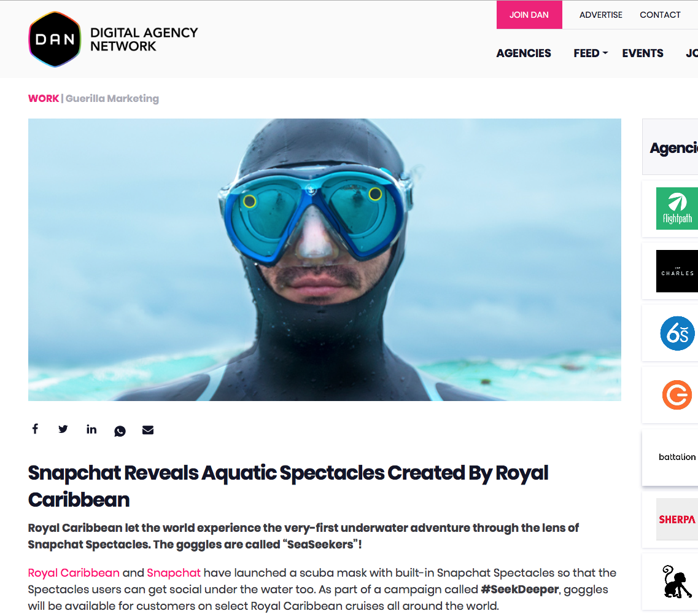Share via WhatsApp icon
Screen dimensions: 698x616
pyautogui.click(x=120, y=431)
